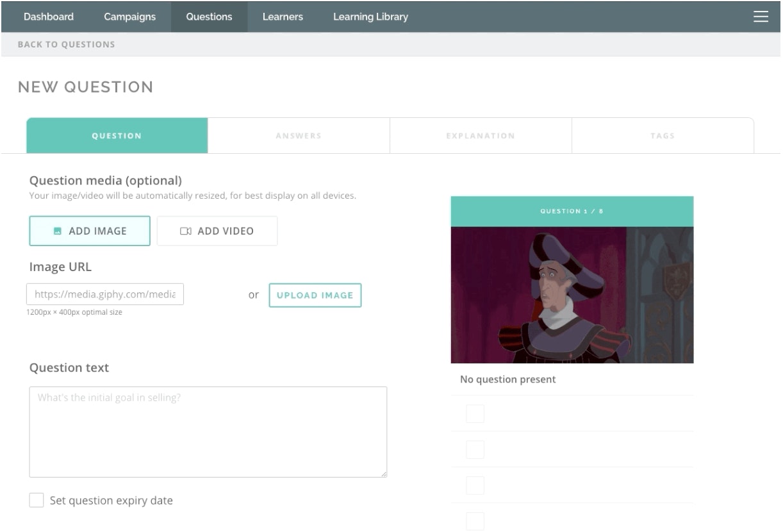
Task: Open the Campaigns nav item
Action: (x=130, y=17)
